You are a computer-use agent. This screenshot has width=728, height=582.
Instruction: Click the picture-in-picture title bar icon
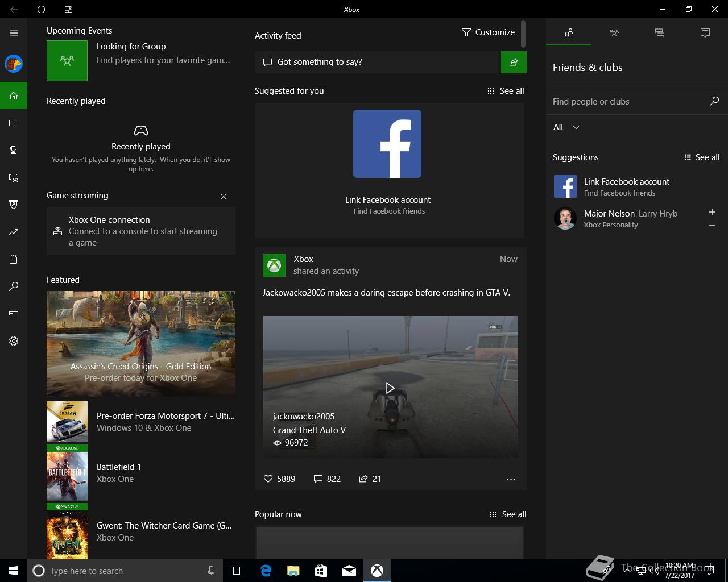(68, 9)
